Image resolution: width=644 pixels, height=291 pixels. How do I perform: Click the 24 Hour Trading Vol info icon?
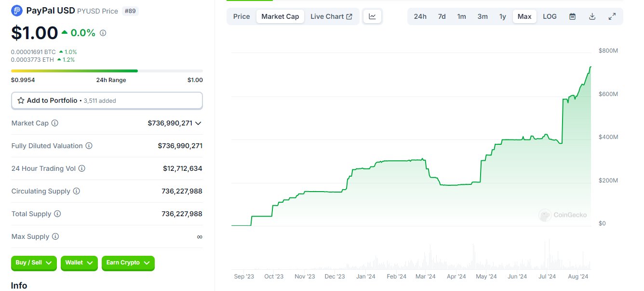coord(82,168)
